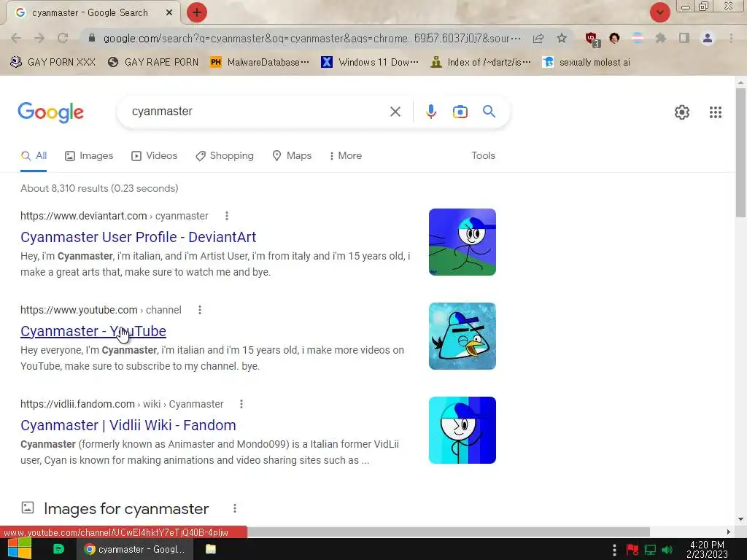Open Cyanmaster | Vidlii Wiki - Fandom link
Screen dimensions: 747x560
[x=128, y=425]
